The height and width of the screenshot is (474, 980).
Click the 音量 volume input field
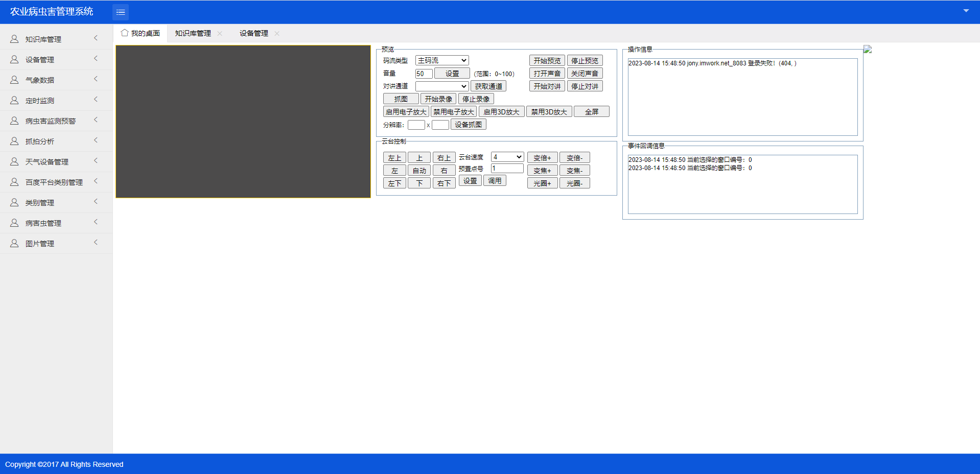[424, 74]
